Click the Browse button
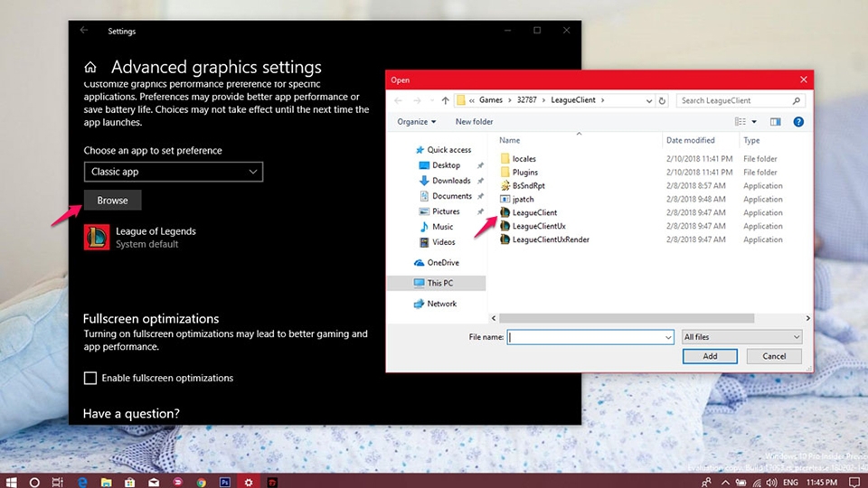This screenshot has width=868, height=488. click(112, 201)
